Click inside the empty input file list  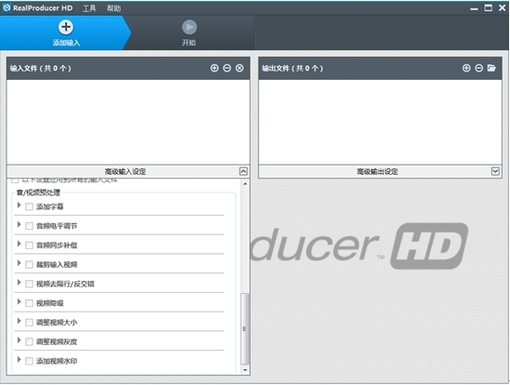[x=128, y=122]
